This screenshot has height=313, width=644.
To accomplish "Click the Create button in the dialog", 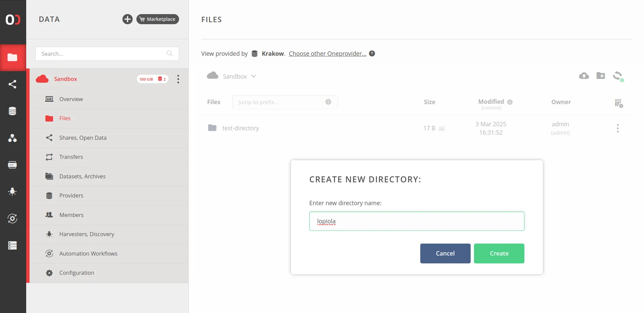I will point(499,253).
